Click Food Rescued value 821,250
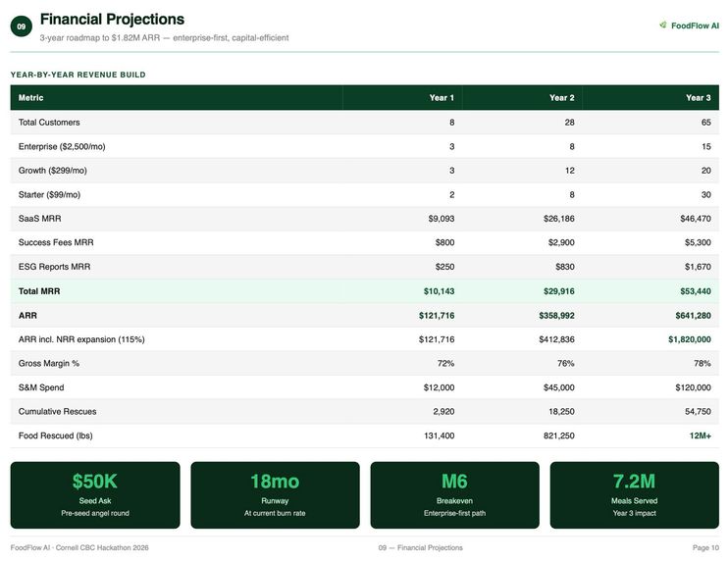This screenshot has height=562, width=728. (559, 435)
